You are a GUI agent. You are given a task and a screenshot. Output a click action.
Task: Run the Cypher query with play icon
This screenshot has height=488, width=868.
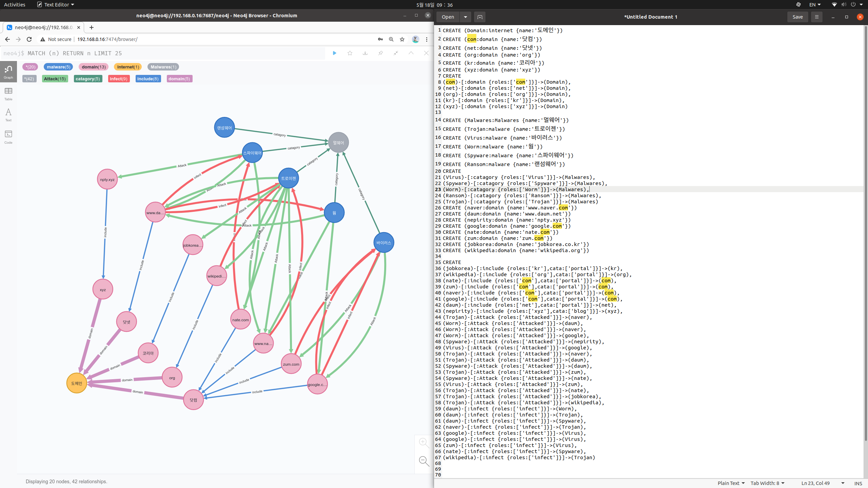click(334, 53)
